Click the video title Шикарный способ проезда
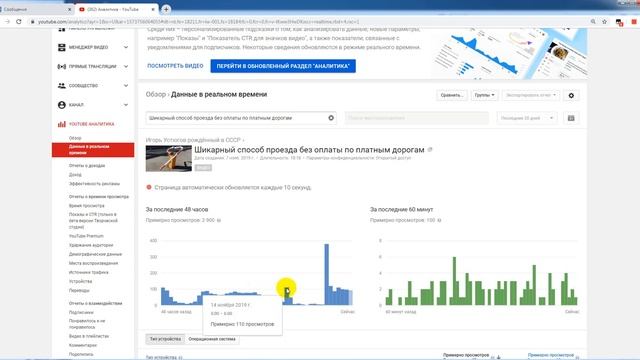 point(309,150)
